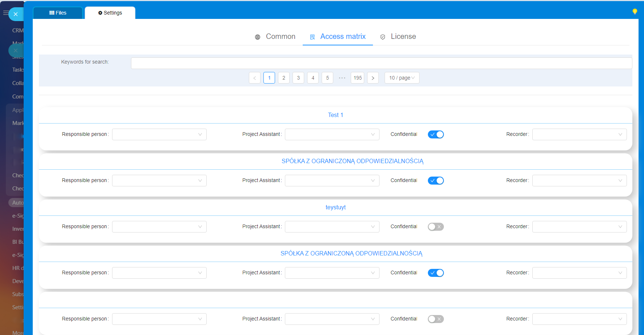Enable Confidential switch in untitled last card
Image resolution: width=644 pixels, height=335 pixels.
pyautogui.click(x=436, y=319)
